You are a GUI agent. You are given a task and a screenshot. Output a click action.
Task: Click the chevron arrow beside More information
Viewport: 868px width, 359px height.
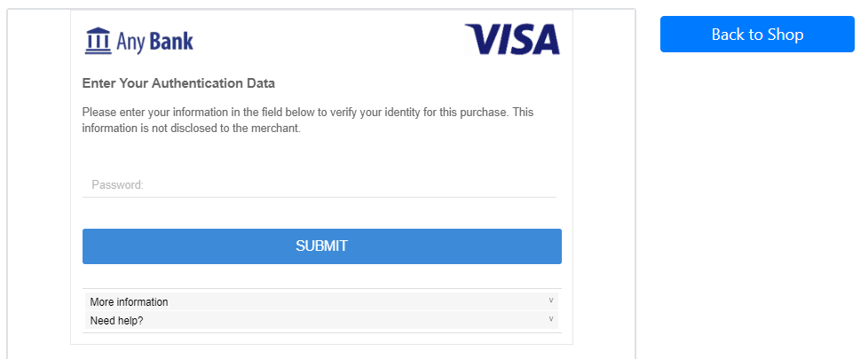[550, 300]
